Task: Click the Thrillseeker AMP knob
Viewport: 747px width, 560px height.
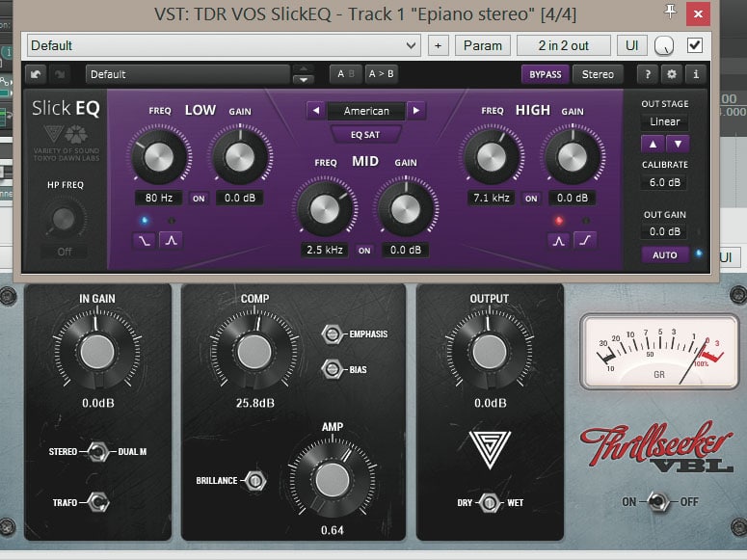Action: 332,480
